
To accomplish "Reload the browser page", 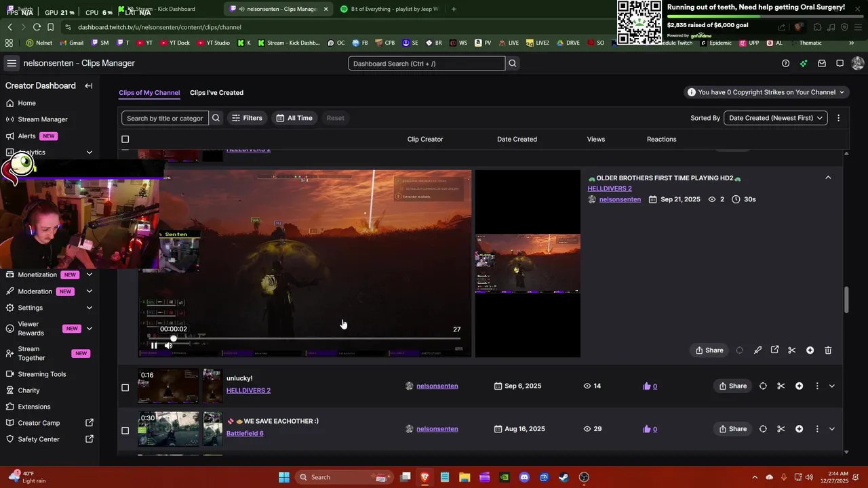I will [37, 27].
